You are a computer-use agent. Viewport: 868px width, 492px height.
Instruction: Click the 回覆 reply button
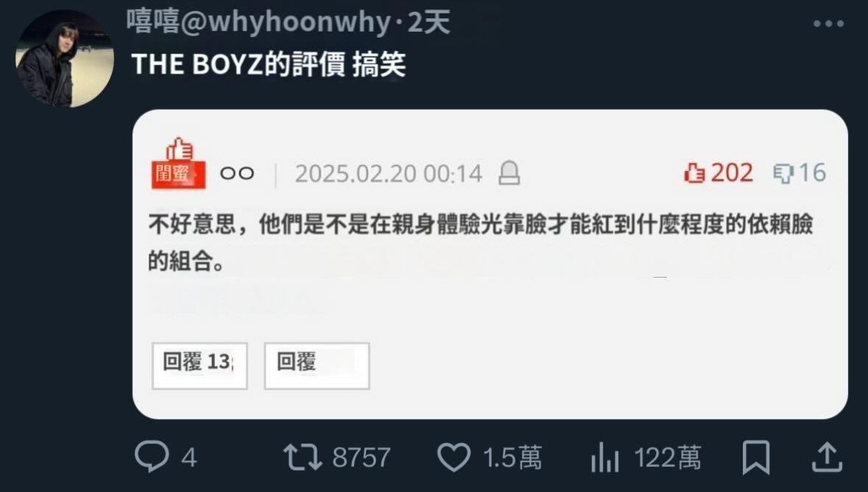pos(317,365)
